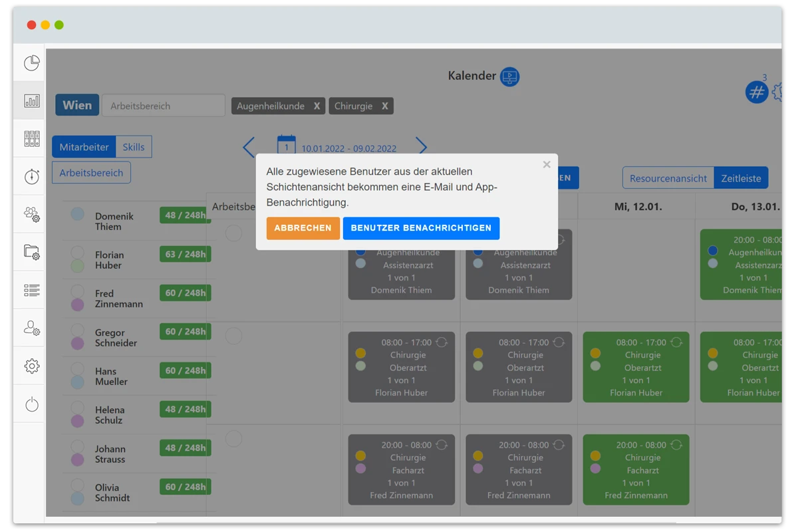Go to previous date range with left chevron
Screen dimensions: 798x532
pyautogui.click(x=249, y=147)
